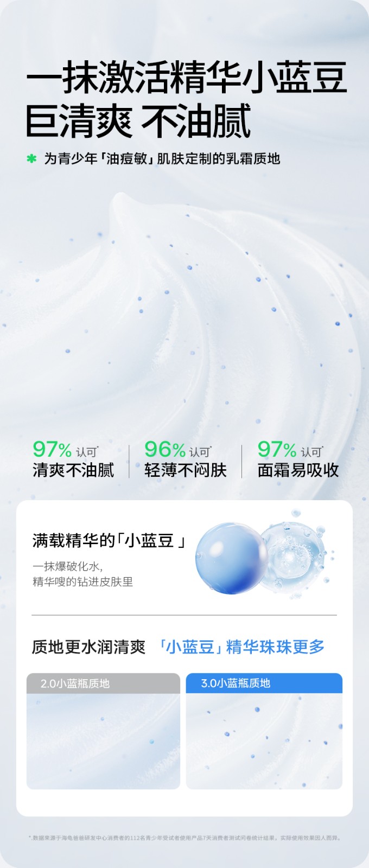Click the 97% 面霜易吸收 statistic
This screenshot has width=369, height=868.
pos(298,459)
